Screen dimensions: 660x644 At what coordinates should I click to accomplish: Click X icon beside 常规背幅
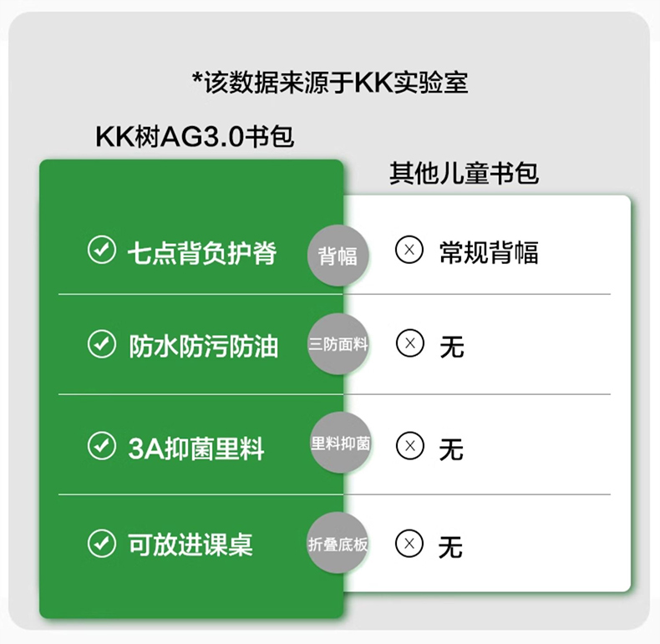click(x=409, y=251)
